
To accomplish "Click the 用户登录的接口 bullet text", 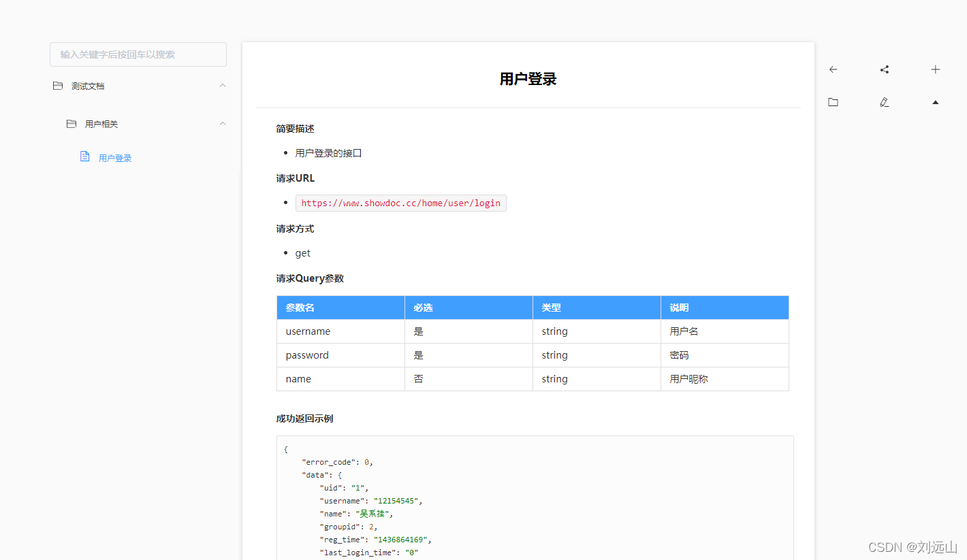I will click(328, 153).
